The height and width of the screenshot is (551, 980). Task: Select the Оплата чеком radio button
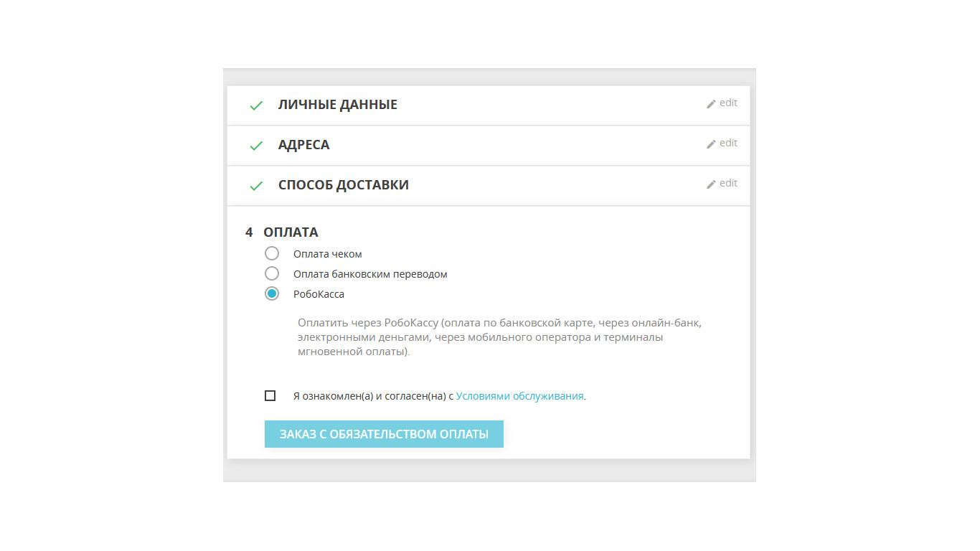click(272, 253)
